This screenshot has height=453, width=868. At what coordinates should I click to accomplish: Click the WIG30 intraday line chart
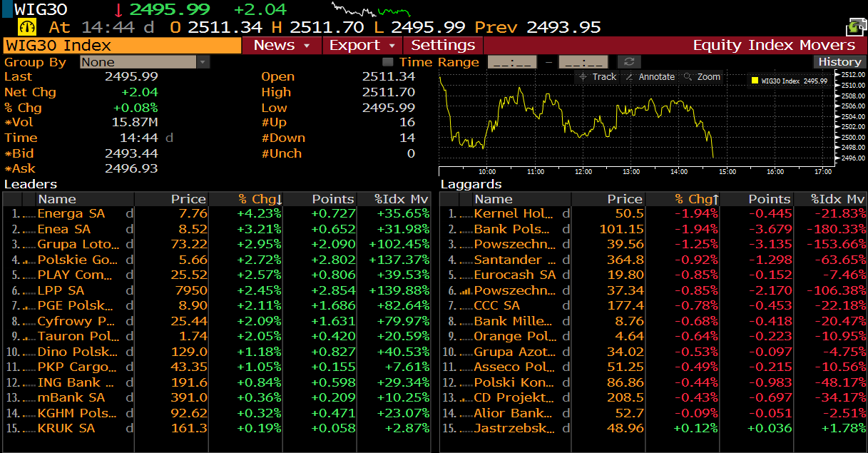[636, 118]
